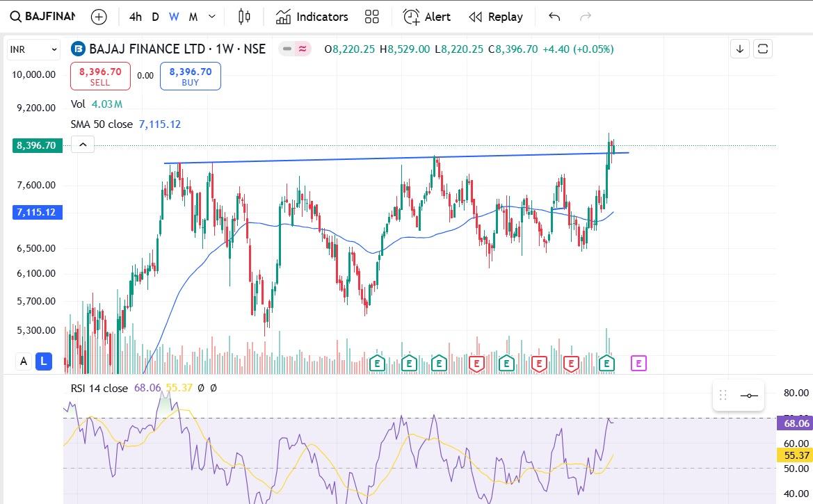Toggle auto scale with the A button
Viewport: 813px width, 504px height.
24,361
